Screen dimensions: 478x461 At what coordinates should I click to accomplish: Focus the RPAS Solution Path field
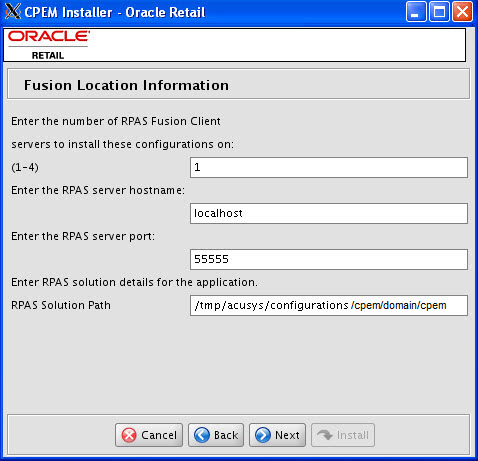329,305
